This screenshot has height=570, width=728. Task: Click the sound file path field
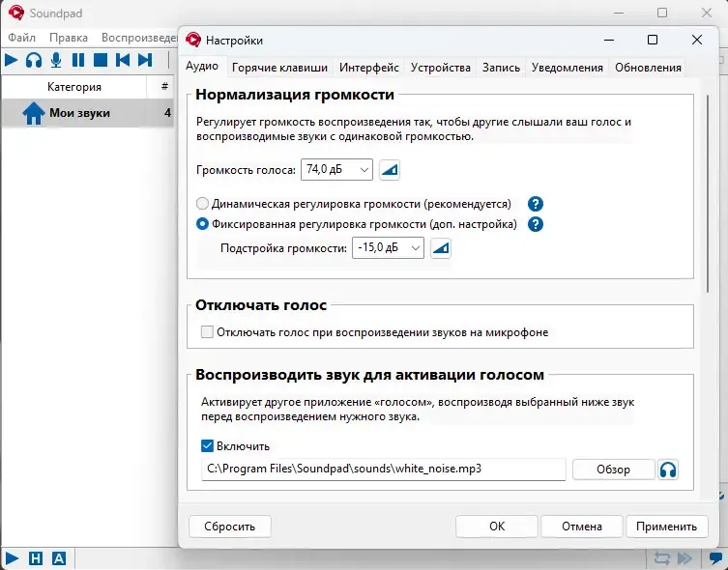coord(383,470)
